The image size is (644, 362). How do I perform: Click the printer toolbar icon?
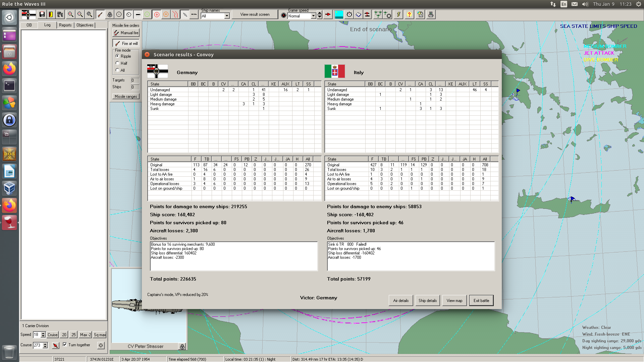point(431,14)
